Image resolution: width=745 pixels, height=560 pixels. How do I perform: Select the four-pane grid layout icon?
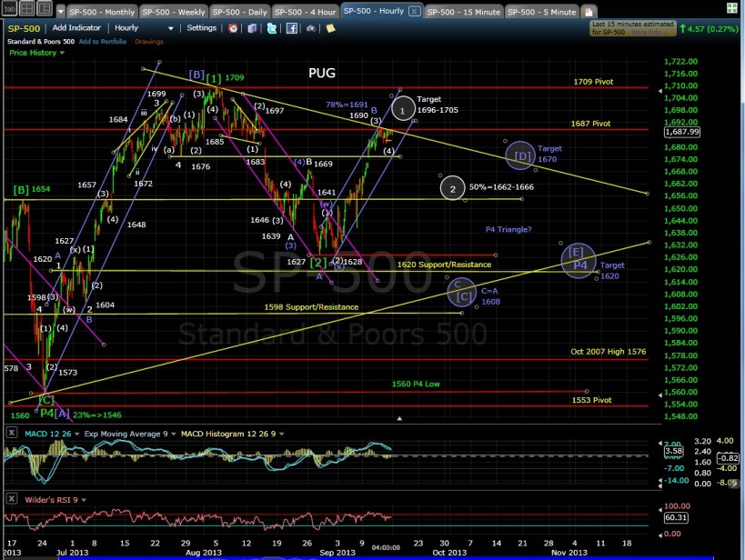click(x=26, y=8)
